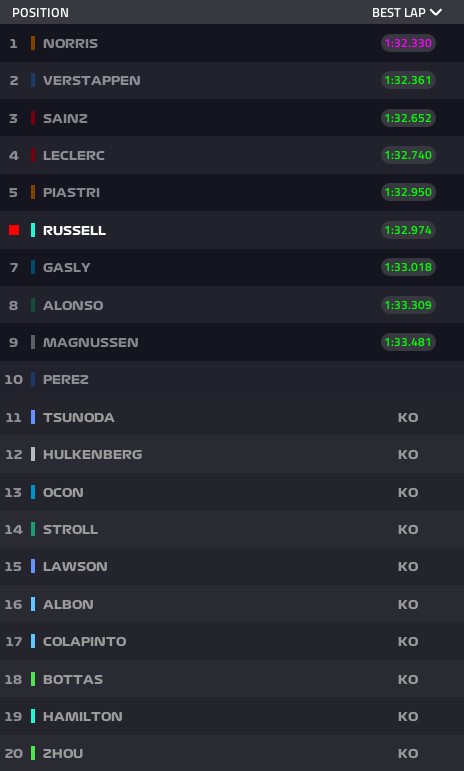
Task: Select the LECLERC driver name
Action: click(74, 155)
